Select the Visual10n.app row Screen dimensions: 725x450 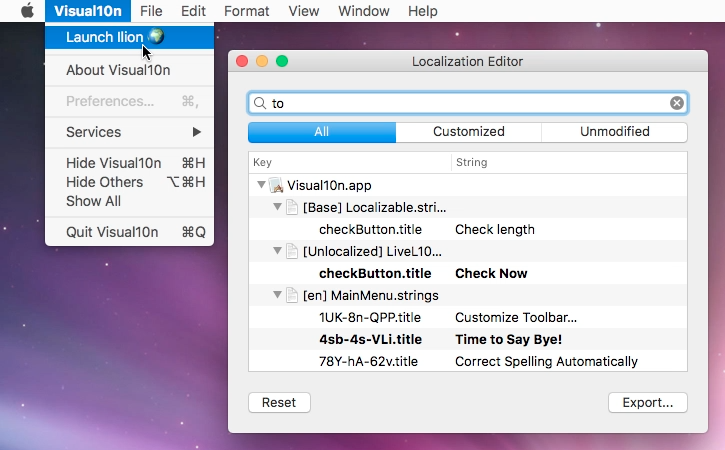(x=468, y=185)
